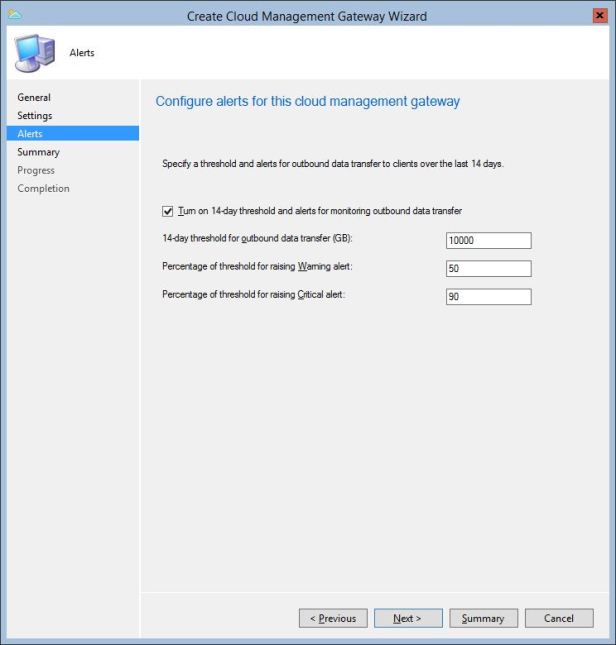Click the wizard window title text
The image size is (616, 645).
pyautogui.click(x=307, y=16)
